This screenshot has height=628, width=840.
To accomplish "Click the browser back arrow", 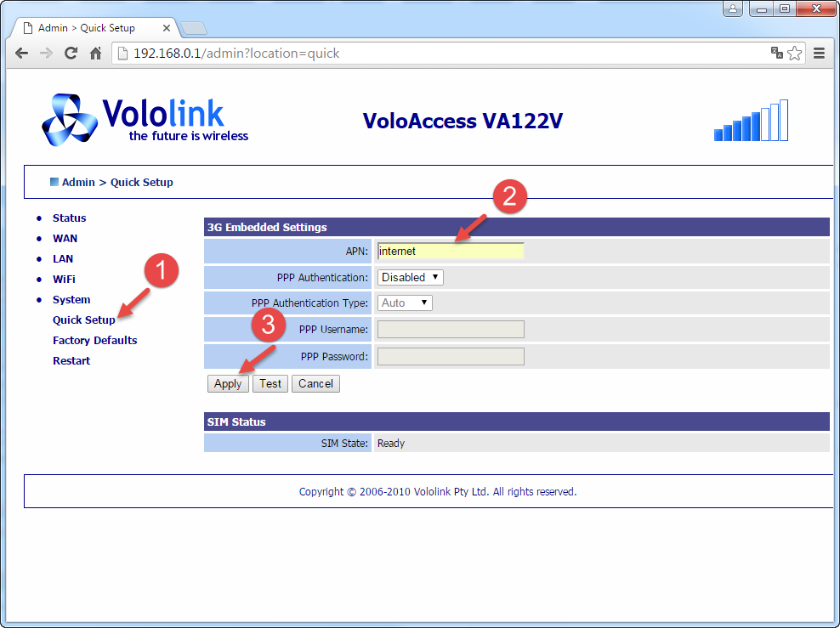I will pyautogui.click(x=21, y=53).
